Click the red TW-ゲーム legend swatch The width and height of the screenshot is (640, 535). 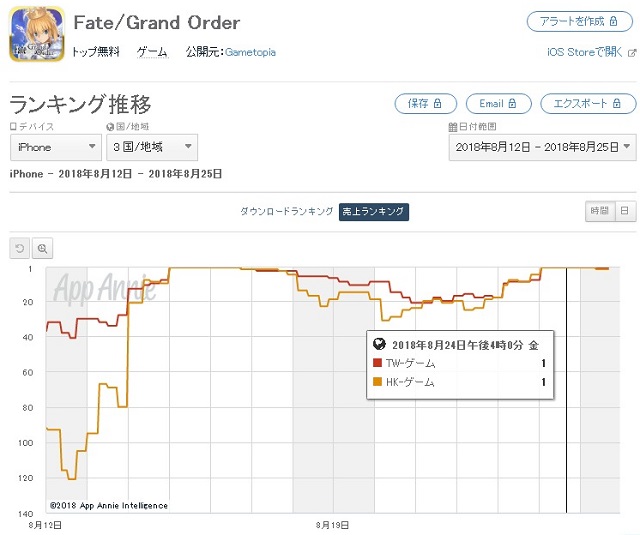point(378,362)
